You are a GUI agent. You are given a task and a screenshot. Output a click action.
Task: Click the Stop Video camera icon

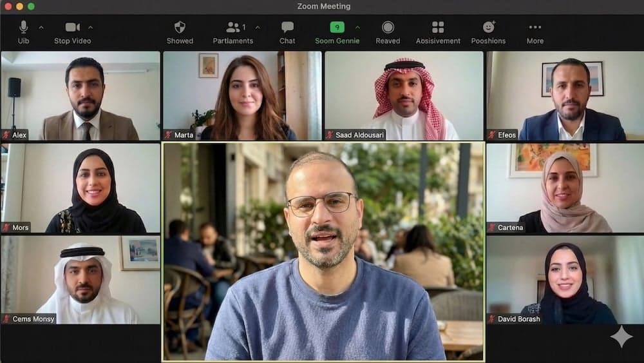[x=72, y=27]
